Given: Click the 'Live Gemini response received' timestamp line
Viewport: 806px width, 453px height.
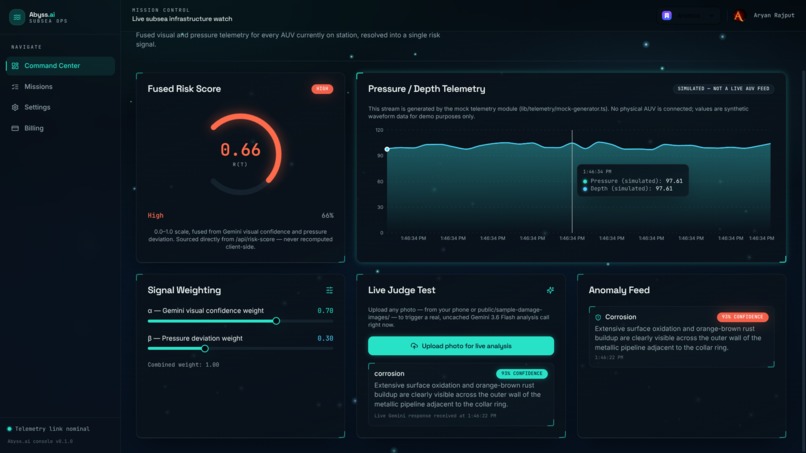Looking at the screenshot, I should click(x=435, y=416).
